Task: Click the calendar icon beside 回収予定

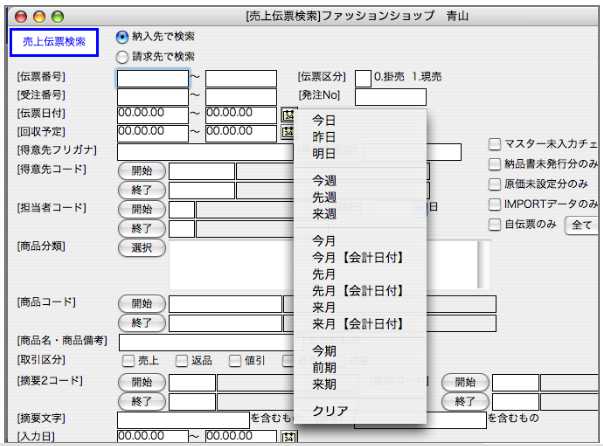Action: (x=289, y=133)
